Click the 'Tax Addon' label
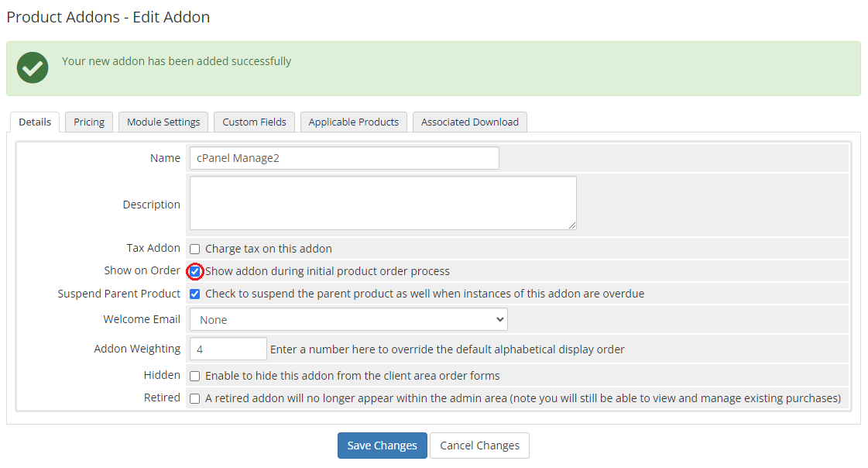868x468 pixels. [153, 248]
